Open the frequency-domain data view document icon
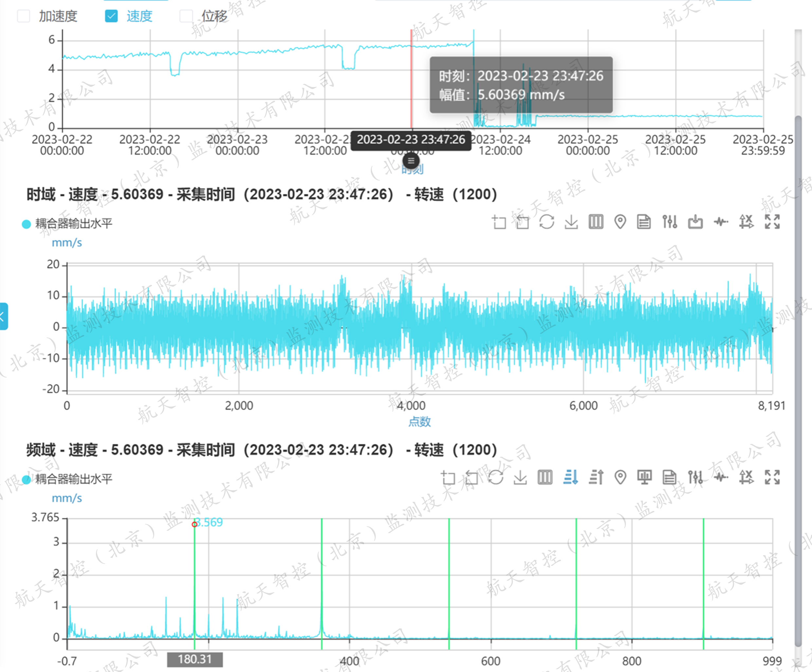 [x=669, y=478]
